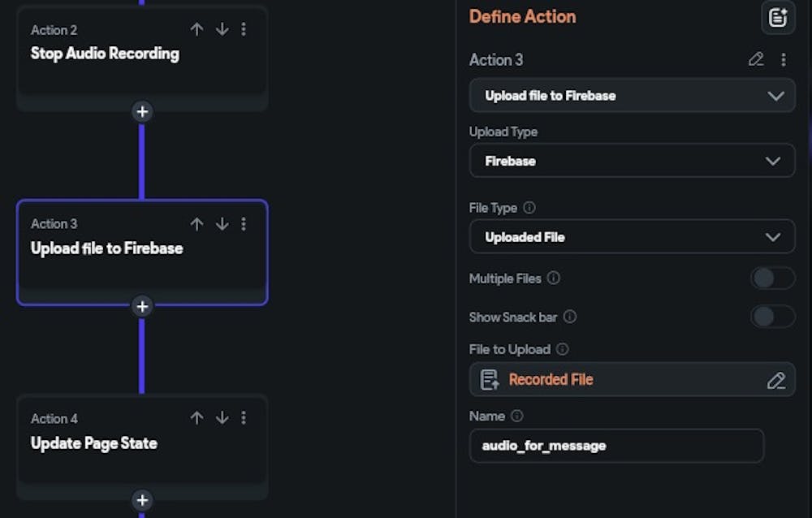Click plus icon below Action 3
812x518 pixels.
click(x=142, y=306)
